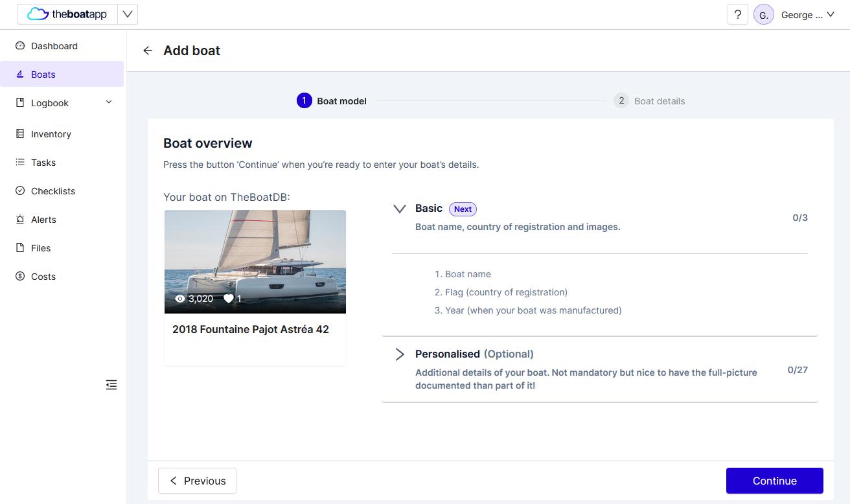This screenshot has width=850, height=504.
Task: Open Inventory in sidebar
Action: pyautogui.click(x=62, y=134)
